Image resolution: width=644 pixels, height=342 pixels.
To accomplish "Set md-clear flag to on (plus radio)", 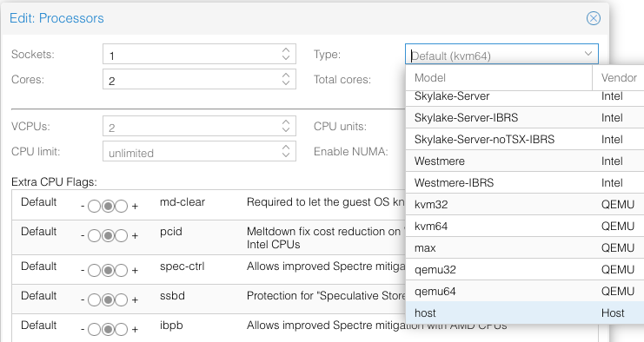I will pos(121,207).
